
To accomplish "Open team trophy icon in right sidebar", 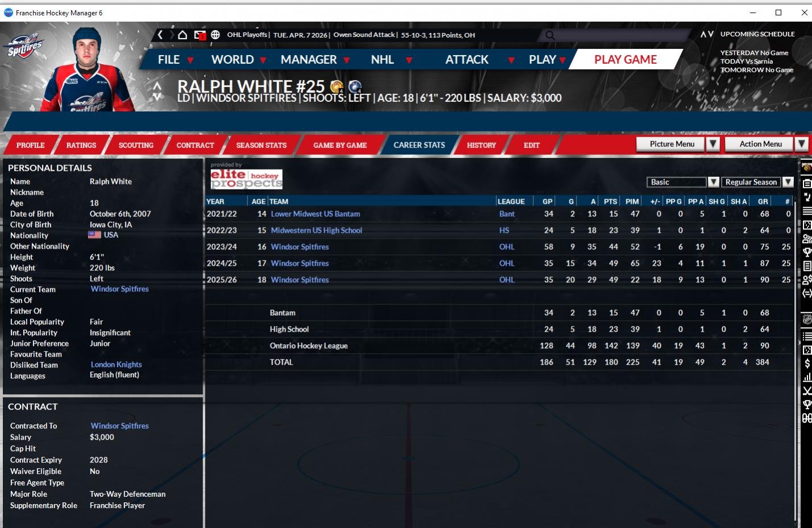I will (x=807, y=252).
